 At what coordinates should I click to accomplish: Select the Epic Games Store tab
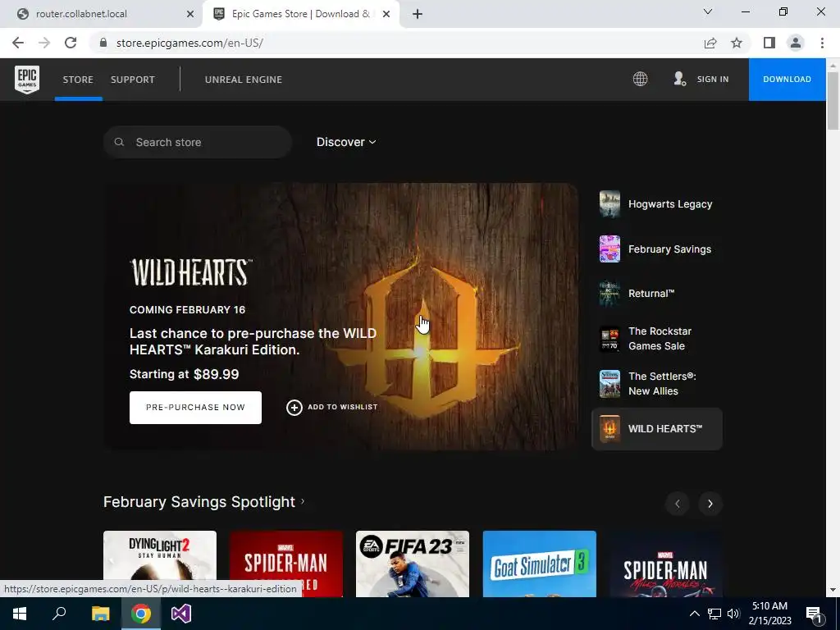300,15
